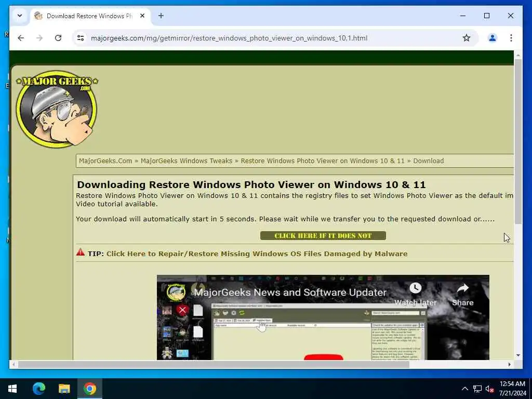
Task: Open the Chrome three-dot menu
Action: pos(511,38)
